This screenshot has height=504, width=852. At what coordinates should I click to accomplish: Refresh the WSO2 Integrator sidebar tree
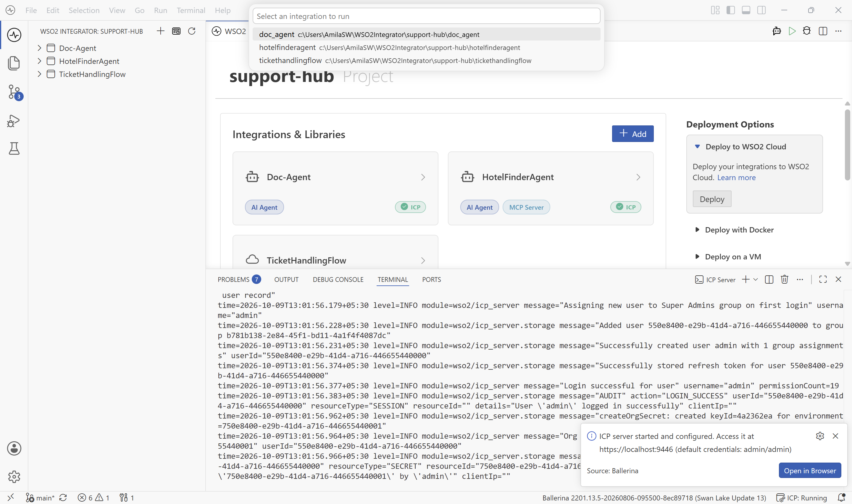(192, 31)
